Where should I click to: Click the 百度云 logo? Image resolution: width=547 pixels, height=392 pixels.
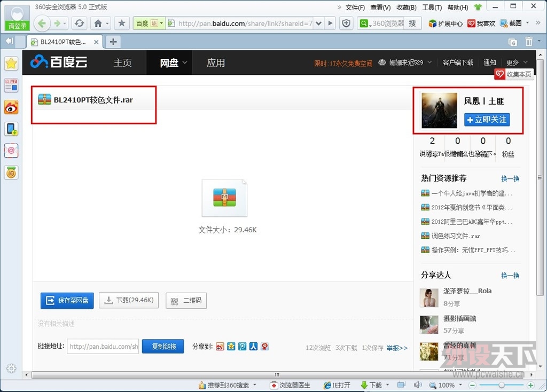(x=59, y=62)
